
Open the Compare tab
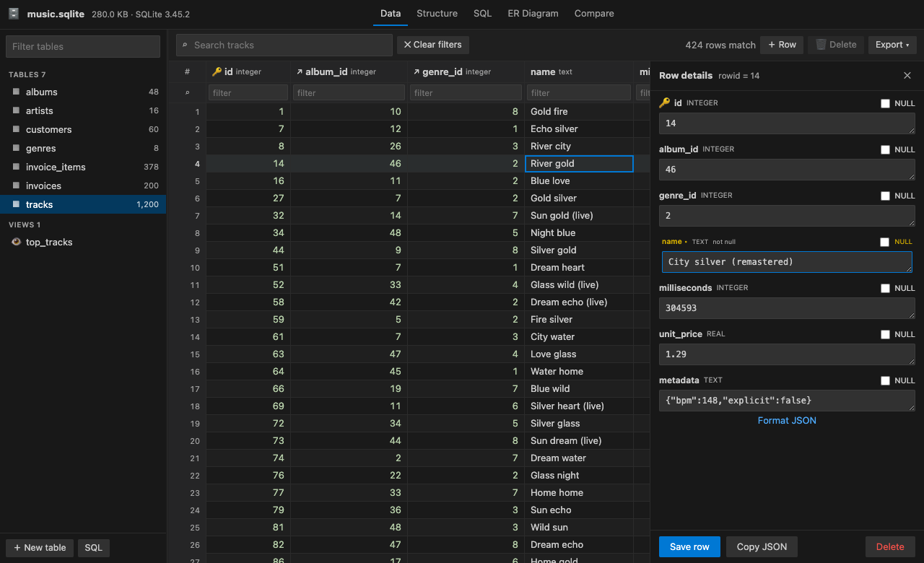(x=594, y=13)
